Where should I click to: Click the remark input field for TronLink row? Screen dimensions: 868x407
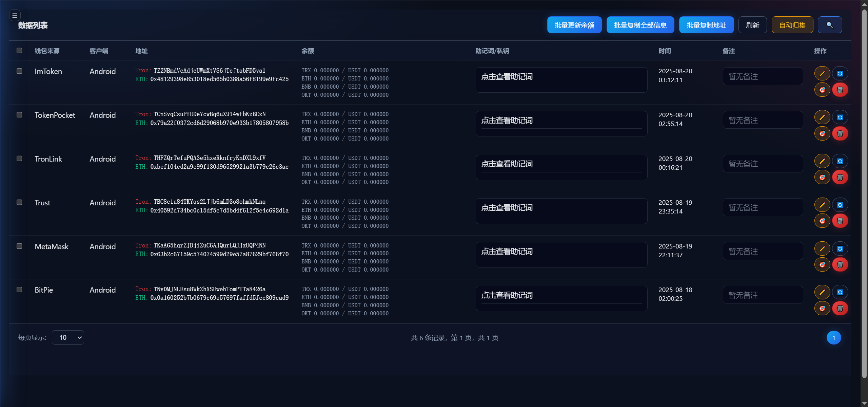point(763,164)
